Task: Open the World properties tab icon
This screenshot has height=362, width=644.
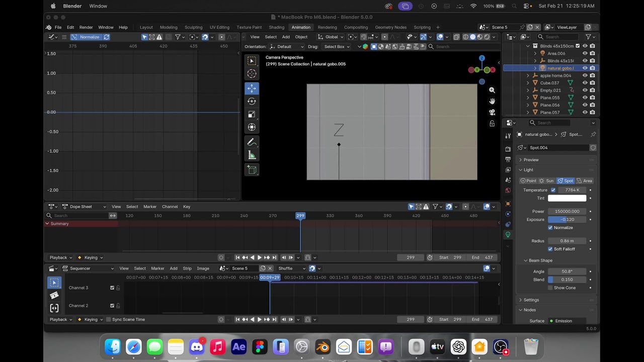Action: [x=508, y=191]
